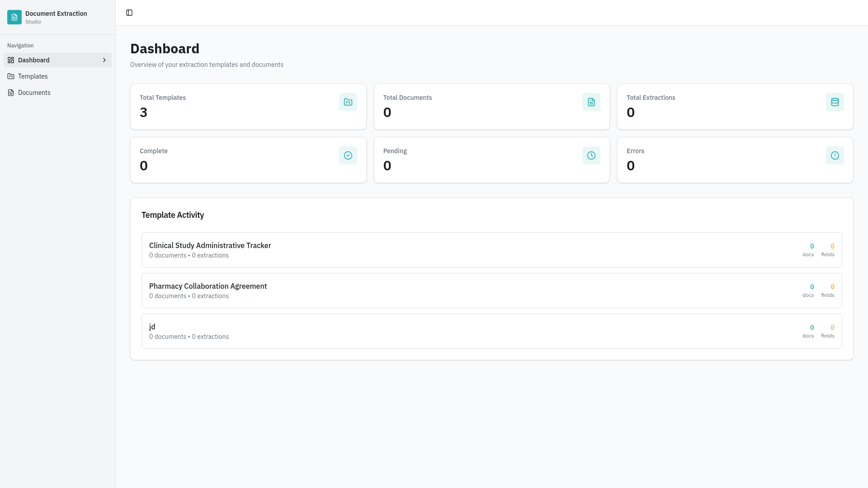868x488 pixels.
Task: Click the Navigation section label
Action: (x=20, y=46)
